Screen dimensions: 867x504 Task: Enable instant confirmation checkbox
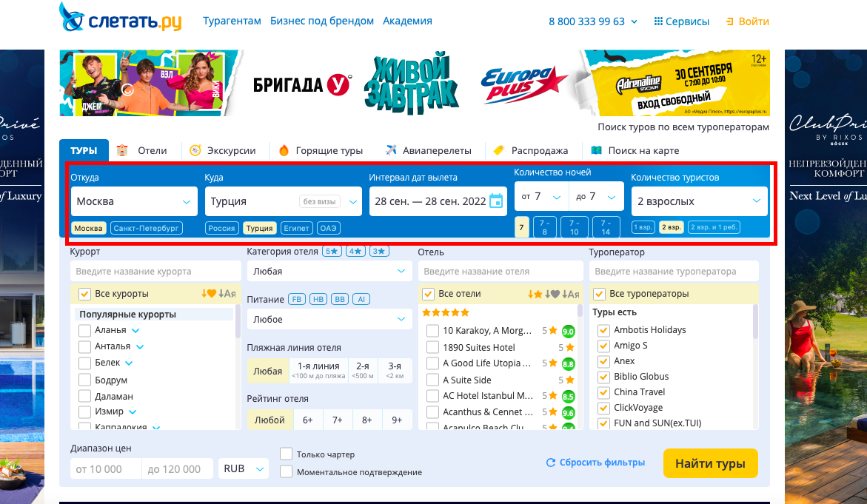coord(286,471)
